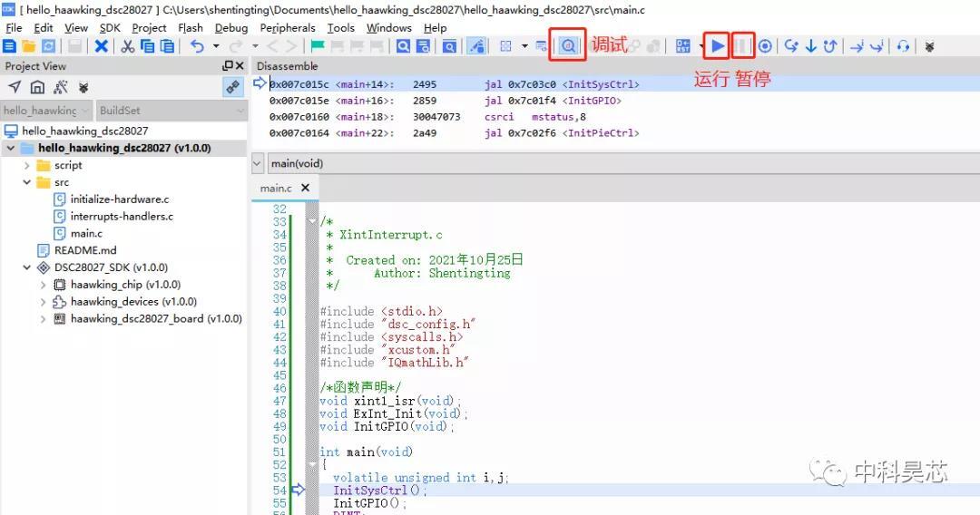Image resolution: width=980 pixels, height=515 pixels.
Task: Click the blue refresh icon in the toolbar
Action: 48,46
